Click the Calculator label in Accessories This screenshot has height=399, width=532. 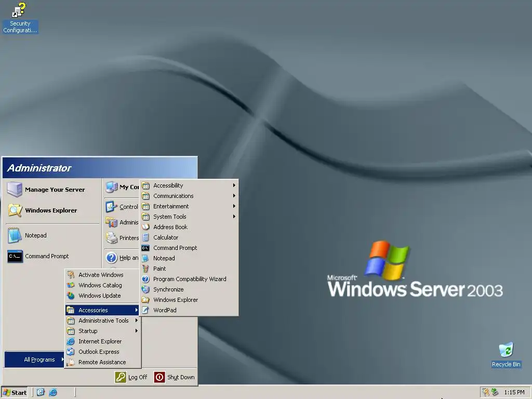coord(166,237)
